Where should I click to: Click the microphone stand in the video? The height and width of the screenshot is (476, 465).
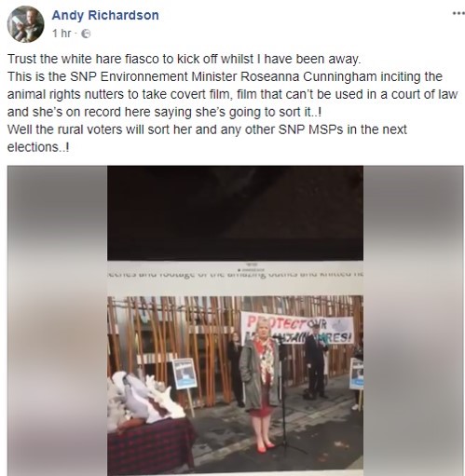click(284, 393)
